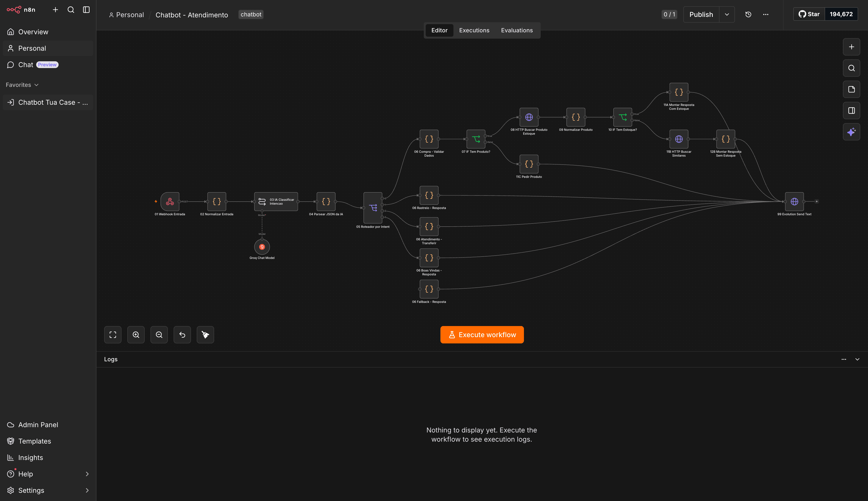Select the 03 IA Classificar Intencao node
Screen dimensions: 868x501
click(276, 202)
